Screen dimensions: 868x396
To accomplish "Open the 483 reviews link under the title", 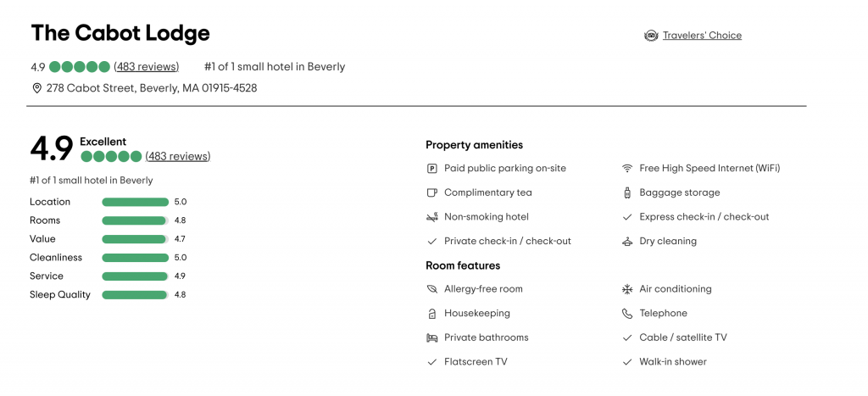I will [146, 67].
